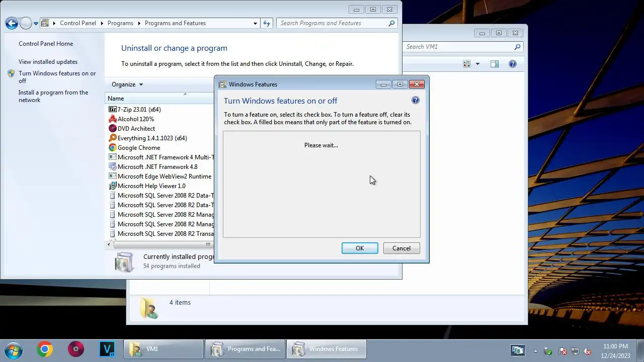Change view icon in VM1 window
This screenshot has height=362, width=644.
(x=466, y=64)
